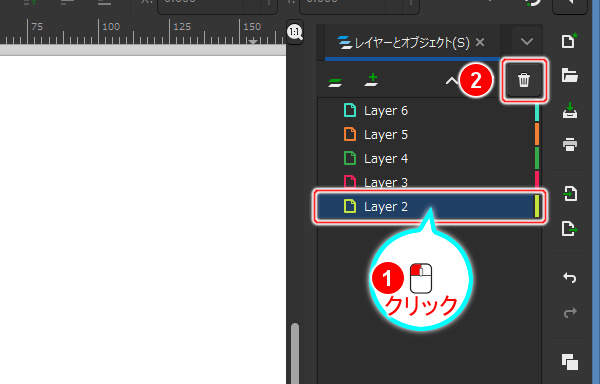Screen dimensions: 600x384
Task: Click Layer 5 orange color bar
Action: (x=537, y=134)
